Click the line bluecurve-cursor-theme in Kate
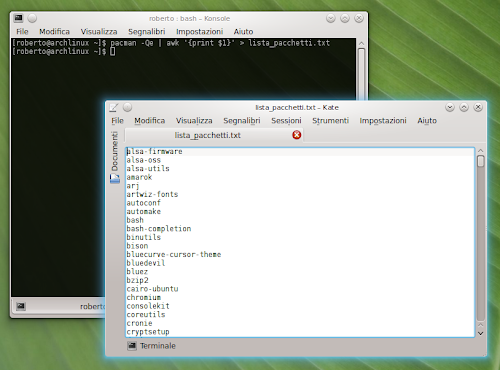500x370 pixels. pos(174,255)
